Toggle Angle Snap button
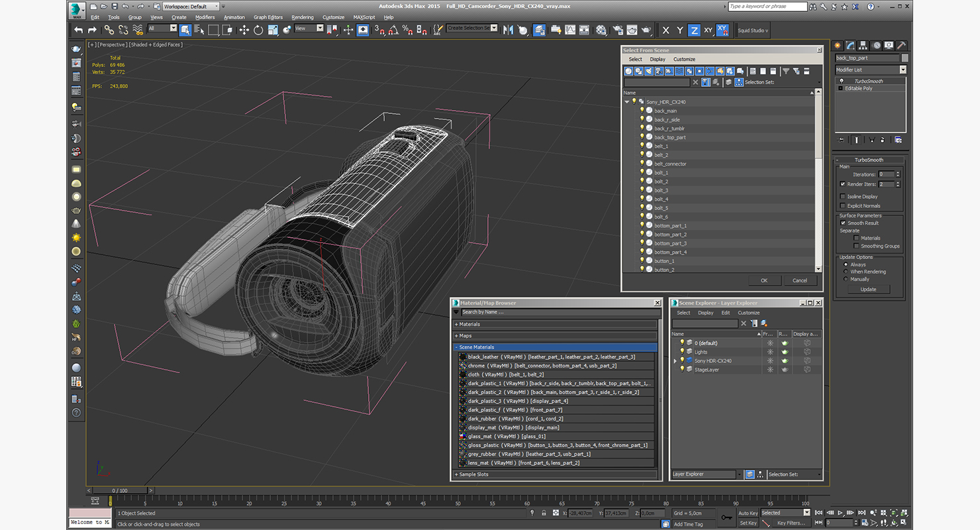980x530 pixels. [393, 30]
